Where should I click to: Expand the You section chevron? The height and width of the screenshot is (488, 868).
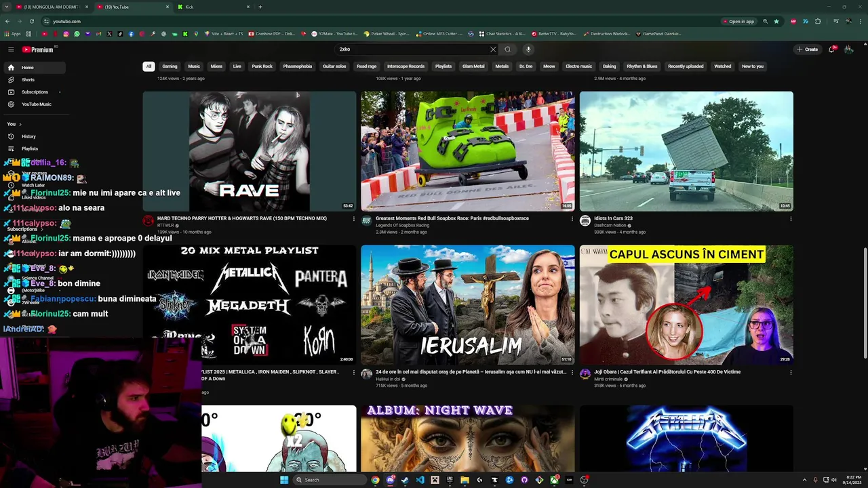tap(20, 124)
